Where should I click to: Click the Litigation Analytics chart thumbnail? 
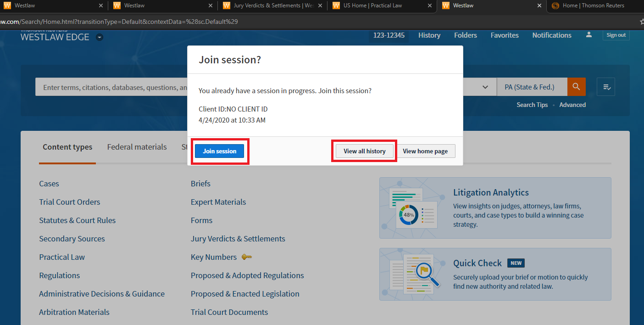tap(413, 208)
